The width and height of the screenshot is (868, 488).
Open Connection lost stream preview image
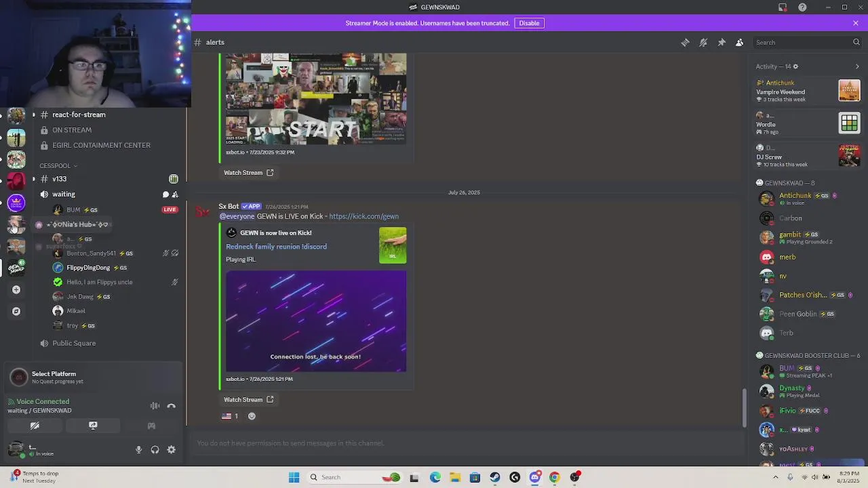pyautogui.click(x=316, y=321)
